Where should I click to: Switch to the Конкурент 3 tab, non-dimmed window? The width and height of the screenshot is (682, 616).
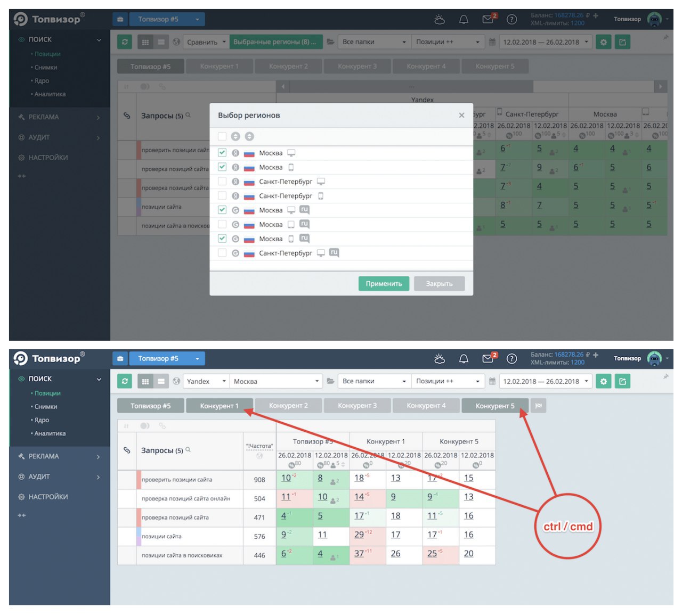point(357,406)
